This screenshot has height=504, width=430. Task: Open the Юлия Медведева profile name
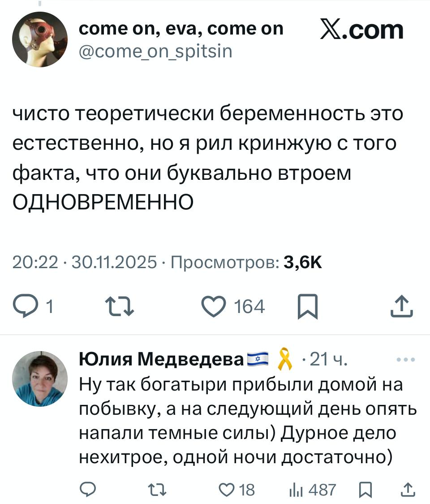162,360
